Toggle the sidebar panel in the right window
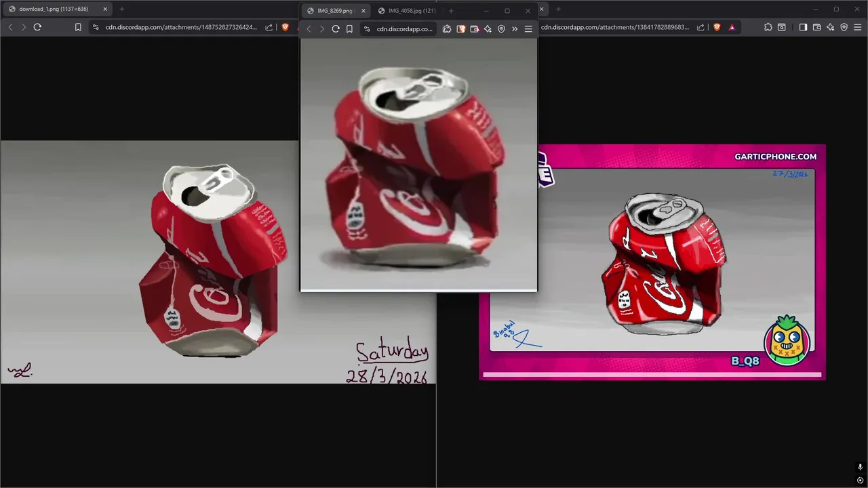 pyautogui.click(x=803, y=27)
